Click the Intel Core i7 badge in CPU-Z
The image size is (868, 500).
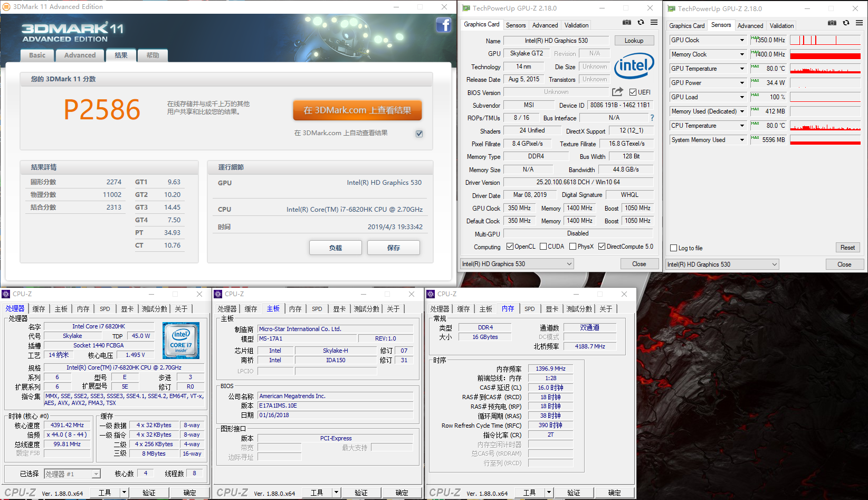pyautogui.click(x=181, y=341)
